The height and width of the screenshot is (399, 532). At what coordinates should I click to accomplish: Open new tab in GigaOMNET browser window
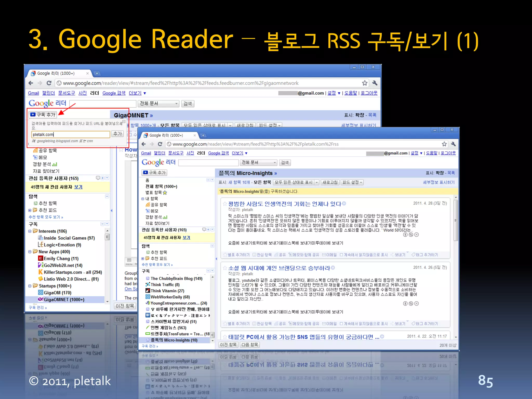97,74
